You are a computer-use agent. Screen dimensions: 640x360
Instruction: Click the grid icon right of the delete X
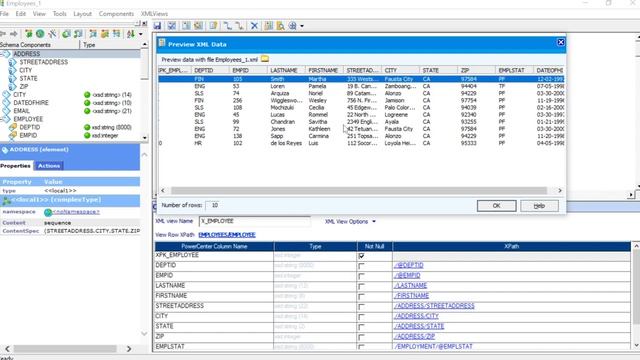[x=269, y=26]
